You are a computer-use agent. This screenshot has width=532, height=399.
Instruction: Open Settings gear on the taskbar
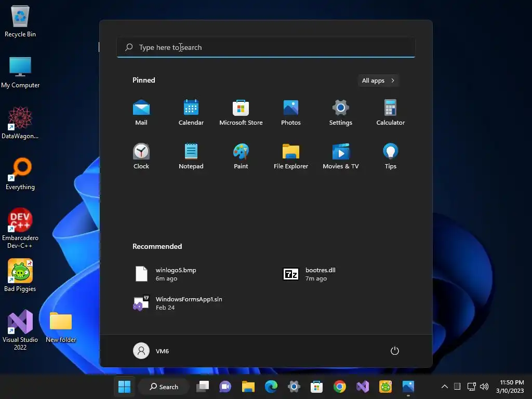[294, 387]
